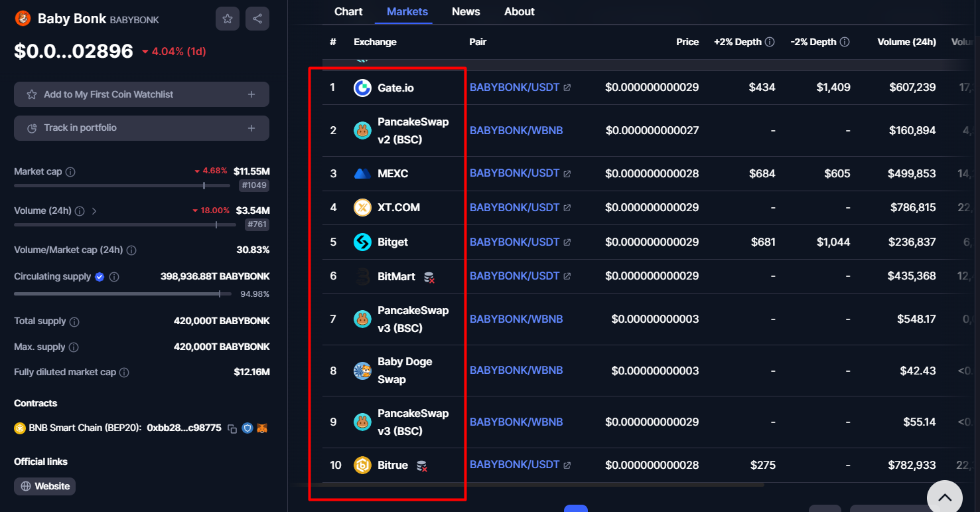Screen dimensions: 980x512
Task: Click the $786,815 volume cell
Action: pos(913,208)
